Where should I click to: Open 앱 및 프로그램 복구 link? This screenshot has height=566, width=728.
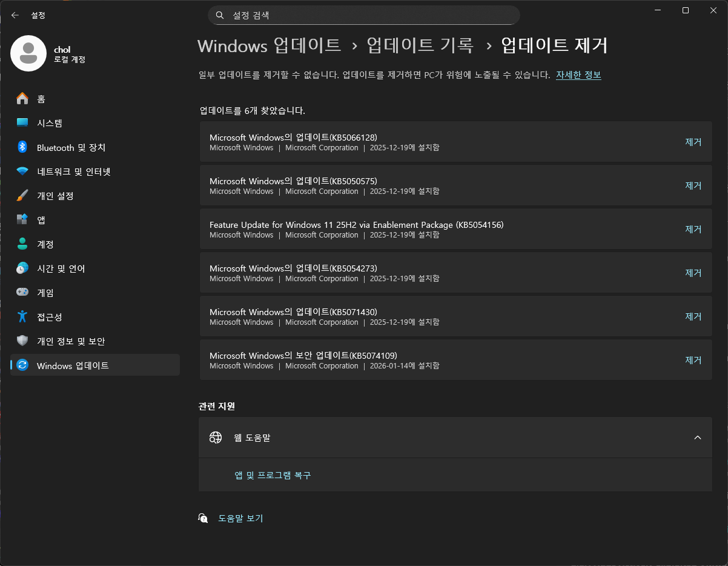pyautogui.click(x=273, y=476)
